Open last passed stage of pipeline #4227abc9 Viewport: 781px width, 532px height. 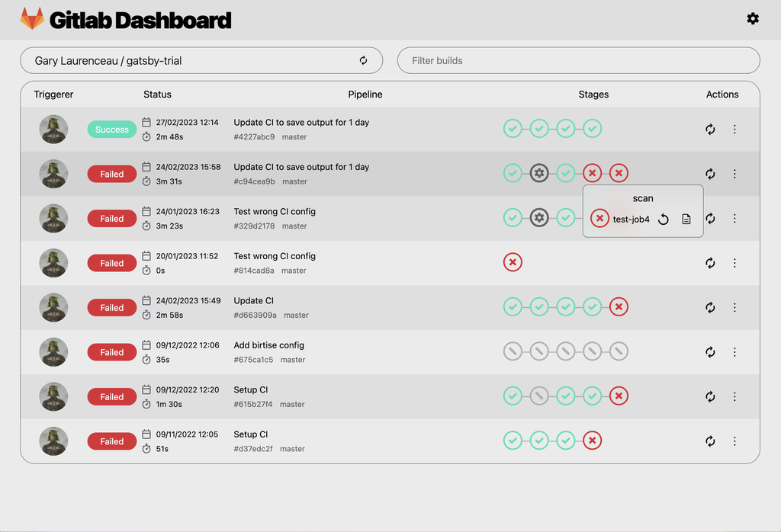(x=592, y=128)
